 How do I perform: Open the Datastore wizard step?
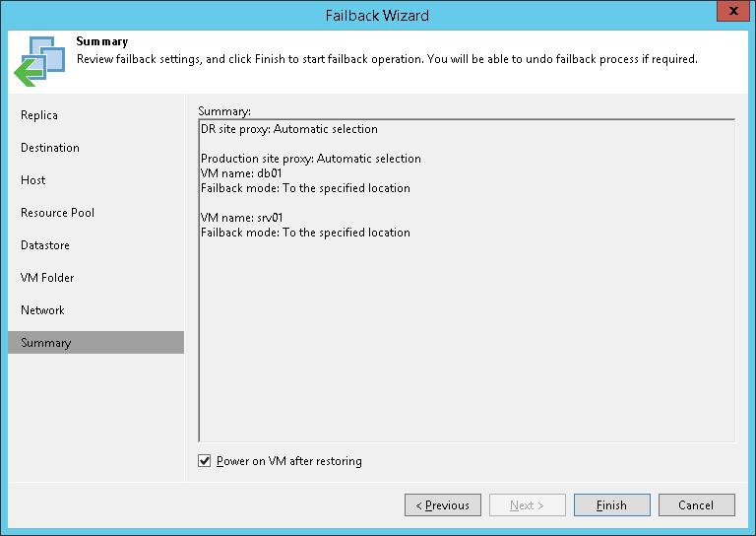45,245
